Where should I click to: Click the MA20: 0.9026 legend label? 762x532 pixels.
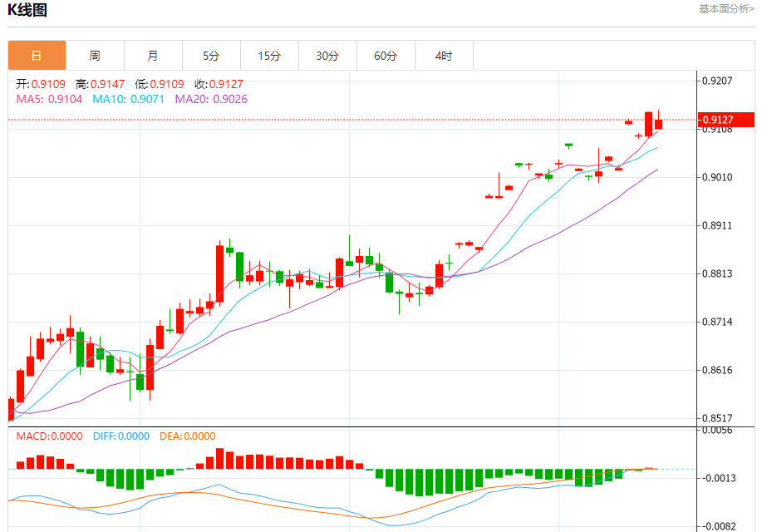coord(211,99)
